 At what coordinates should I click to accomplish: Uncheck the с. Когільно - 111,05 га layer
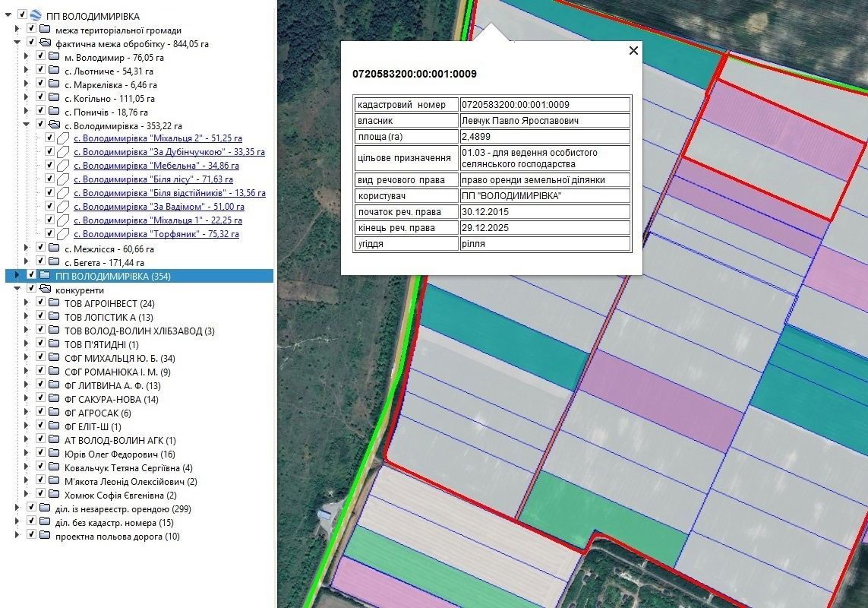pos(40,98)
